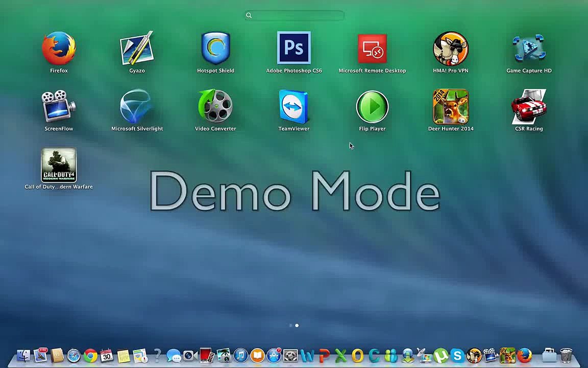Open the yellow Notes icon in Dock
The width and height of the screenshot is (588, 368).
click(x=124, y=356)
